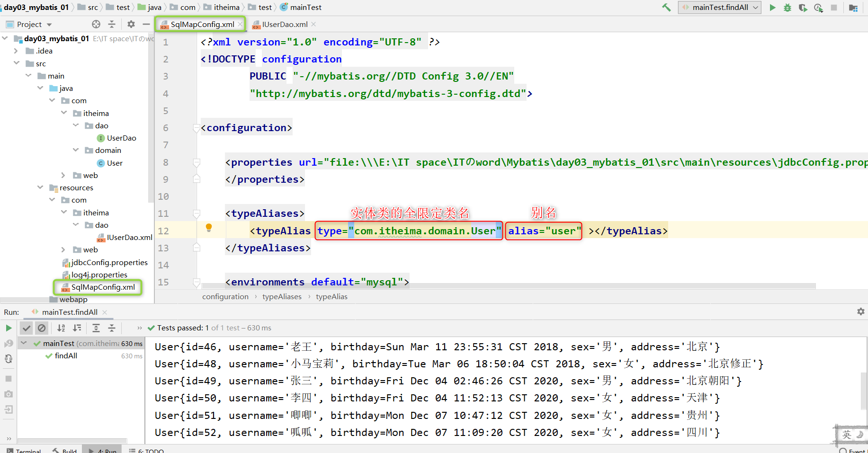Open the Terminal tool window tab
This screenshot has width=868, height=453.
(x=24, y=450)
